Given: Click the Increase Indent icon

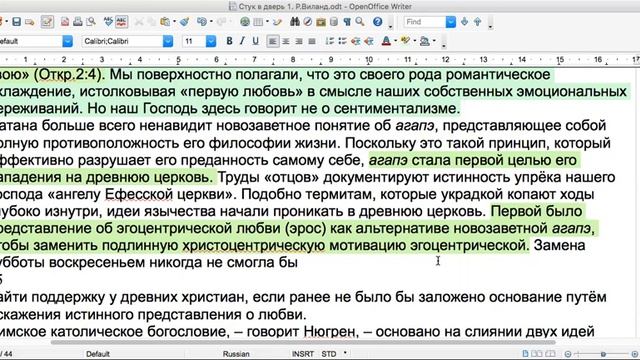Looking at the screenshot, I should click(369, 41).
